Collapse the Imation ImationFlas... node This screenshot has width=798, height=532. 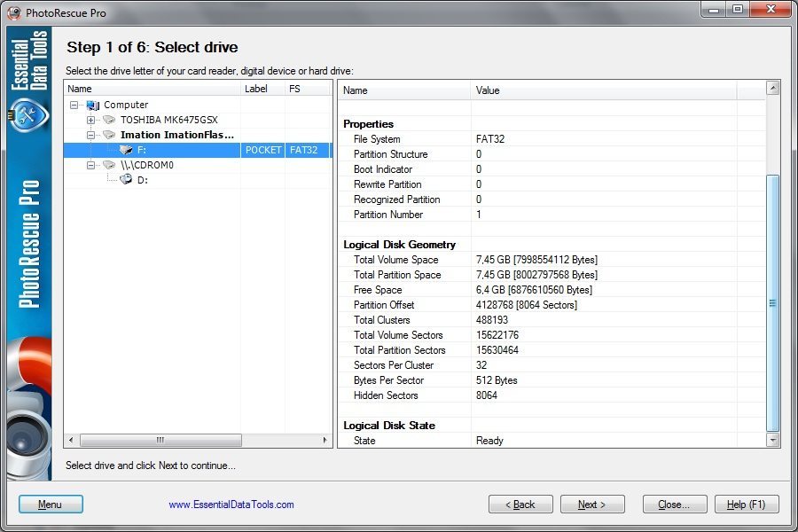[x=90, y=135]
